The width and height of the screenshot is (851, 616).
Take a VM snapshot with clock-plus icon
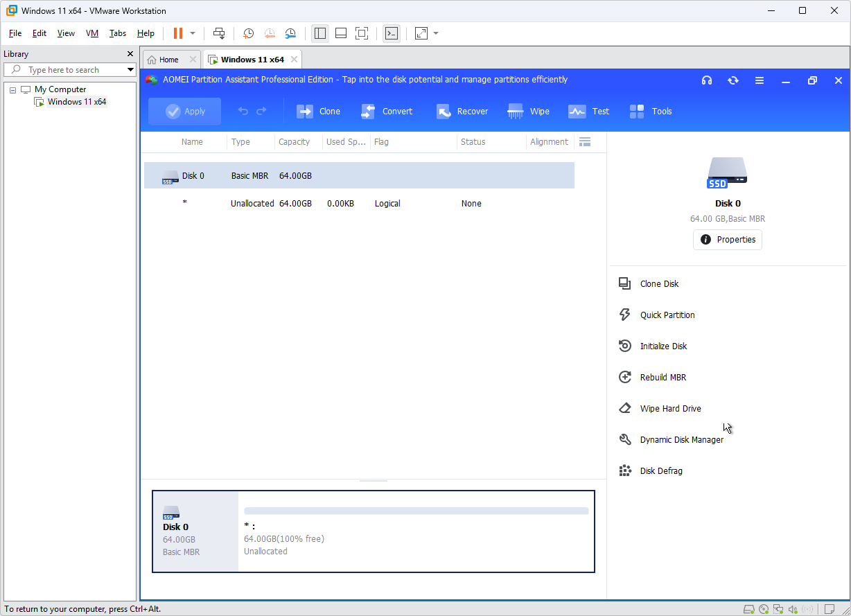[x=248, y=33]
